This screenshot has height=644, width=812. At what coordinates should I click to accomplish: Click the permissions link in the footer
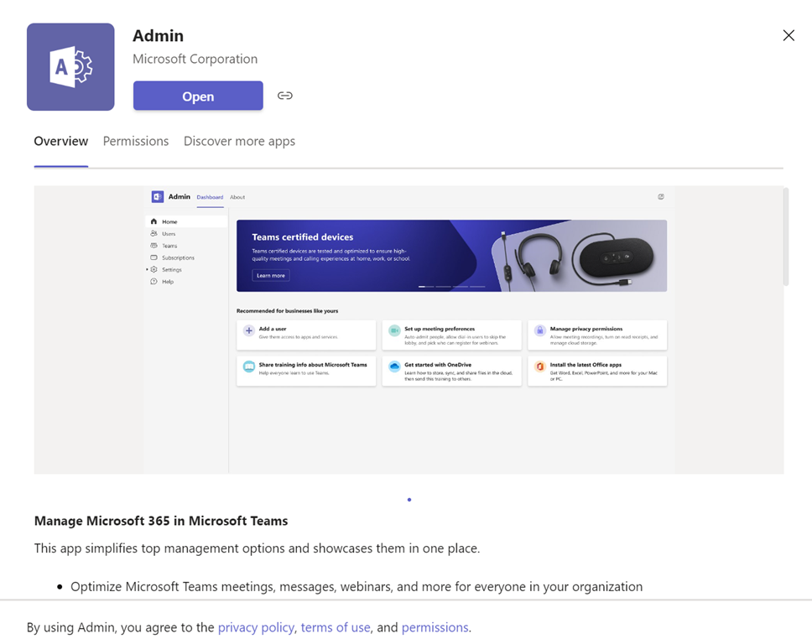(435, 627)
